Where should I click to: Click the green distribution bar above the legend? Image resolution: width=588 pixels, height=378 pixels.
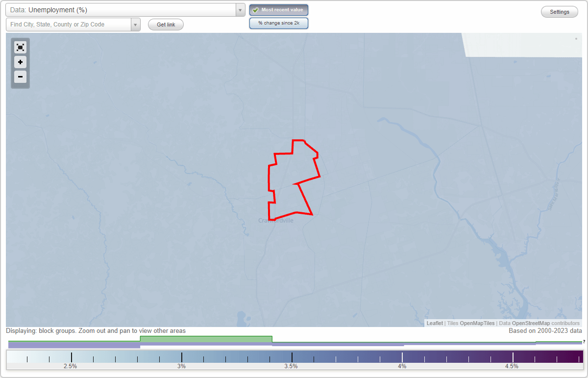tap(206, 339)
